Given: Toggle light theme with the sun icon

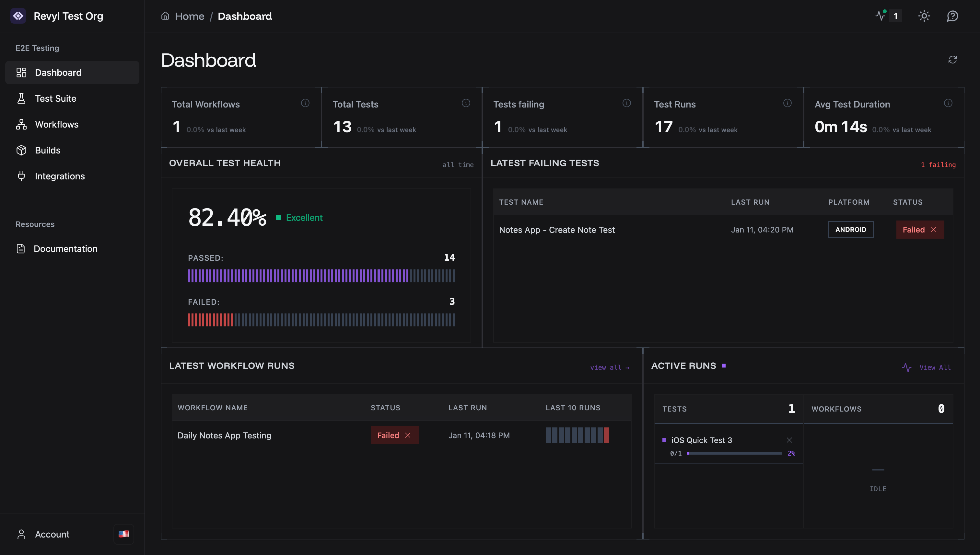Looking at the screenshot, I should point(924,16).
